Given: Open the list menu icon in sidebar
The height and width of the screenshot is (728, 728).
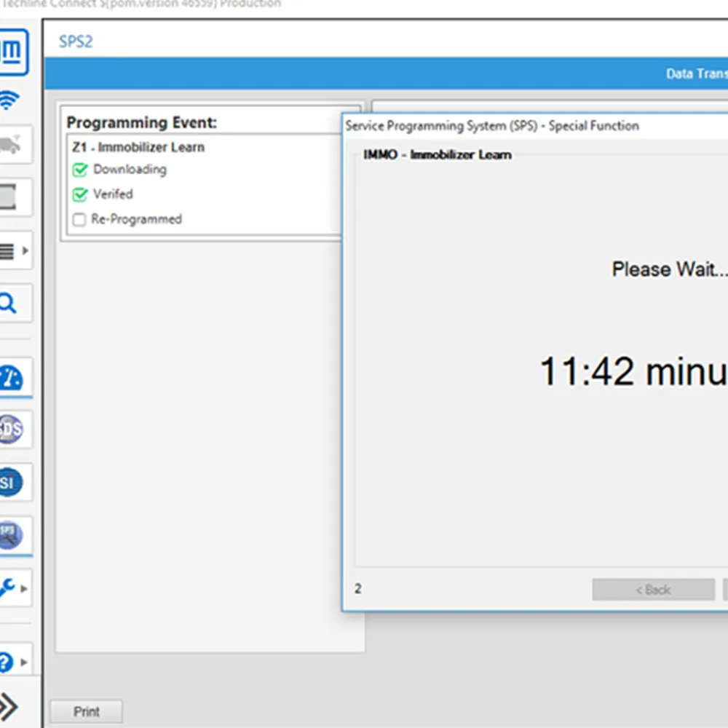Looking at the screenshot, I should (x=7, y=251).
